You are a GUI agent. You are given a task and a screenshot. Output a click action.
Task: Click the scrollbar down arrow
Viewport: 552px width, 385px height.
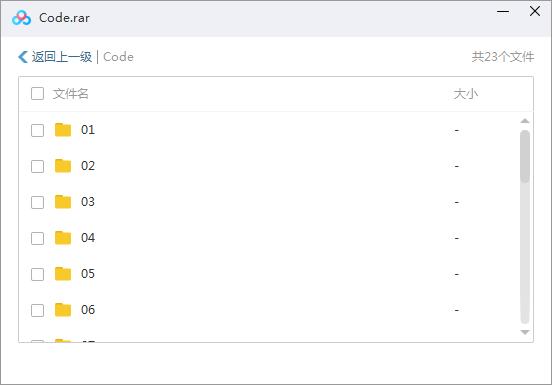[x=525, y=332]
